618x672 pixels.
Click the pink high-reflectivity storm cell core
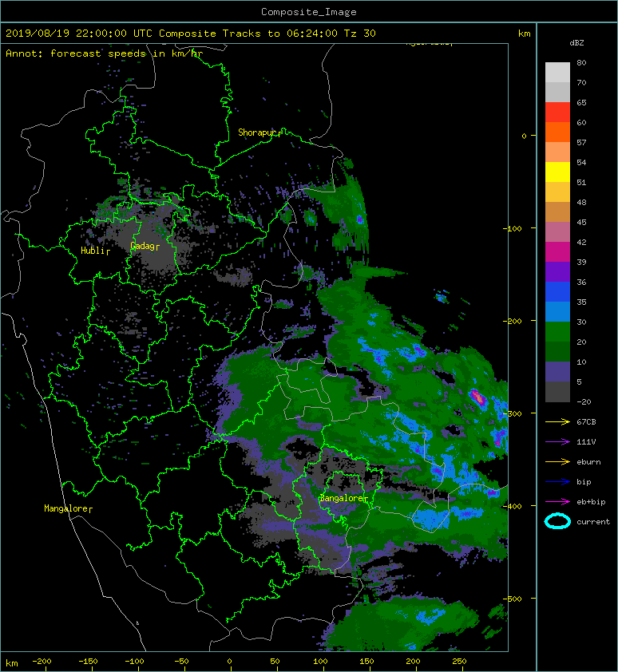click(x=477, y=397)
